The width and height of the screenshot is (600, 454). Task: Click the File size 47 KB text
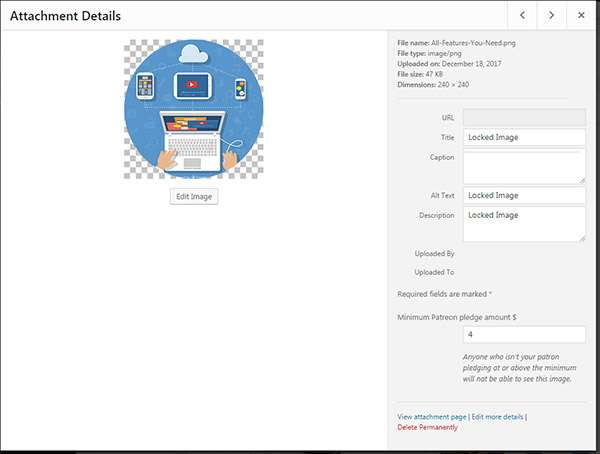tap(420, 74)
